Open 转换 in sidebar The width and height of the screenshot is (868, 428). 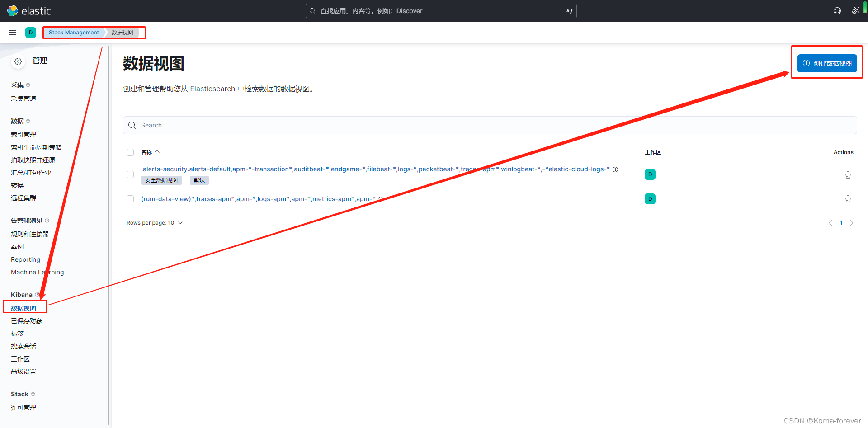click(x=17, y=185)
